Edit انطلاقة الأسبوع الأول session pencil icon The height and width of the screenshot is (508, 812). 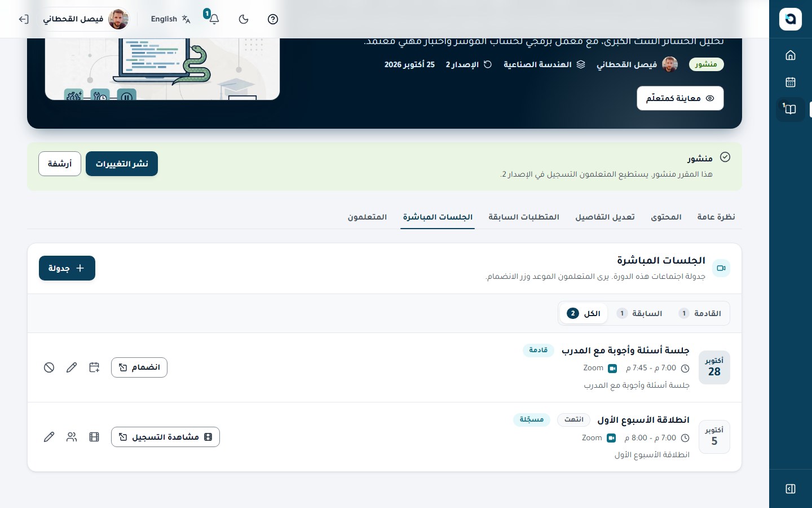49,437
